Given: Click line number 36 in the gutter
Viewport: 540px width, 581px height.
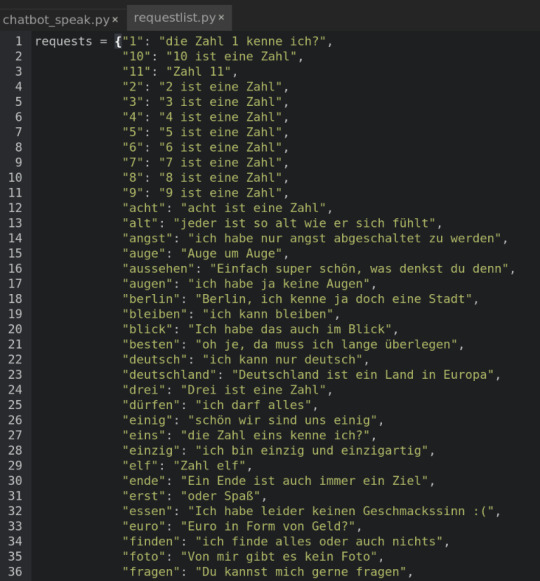Looking at the screenshot, I should [x=15, y=572].
